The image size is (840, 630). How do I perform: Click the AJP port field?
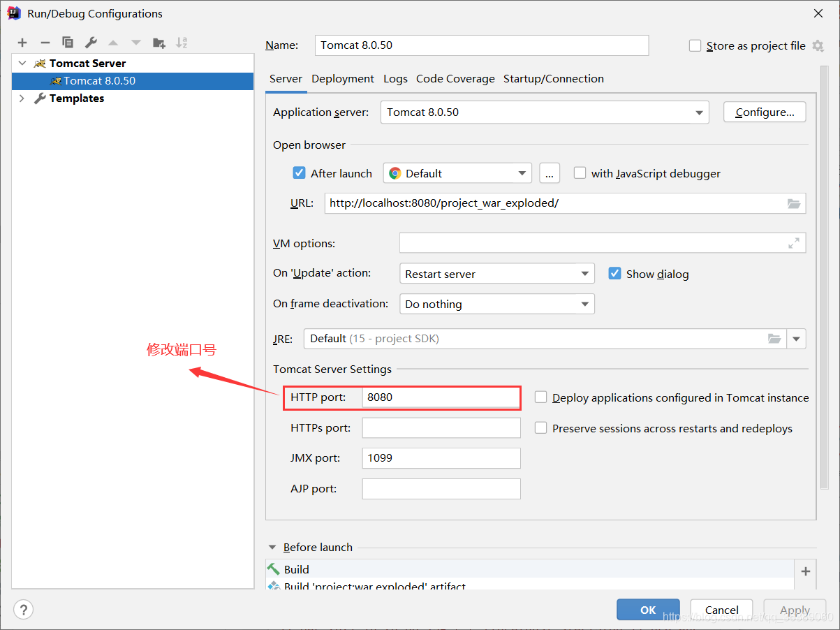pos(441,489)
